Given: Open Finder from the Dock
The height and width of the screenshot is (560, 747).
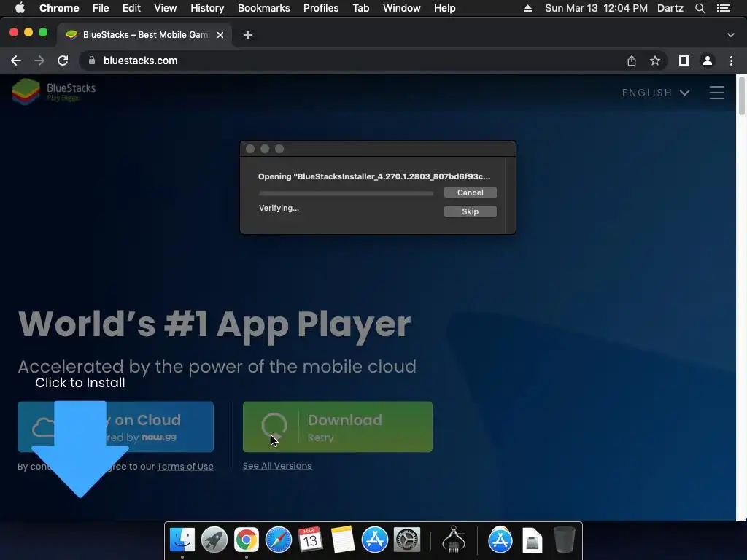Looking at the screenshot, I should [x=182, y=540].
